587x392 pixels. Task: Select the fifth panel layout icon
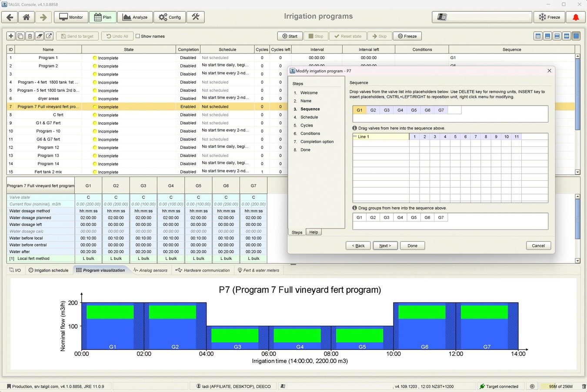click(576, 36)
